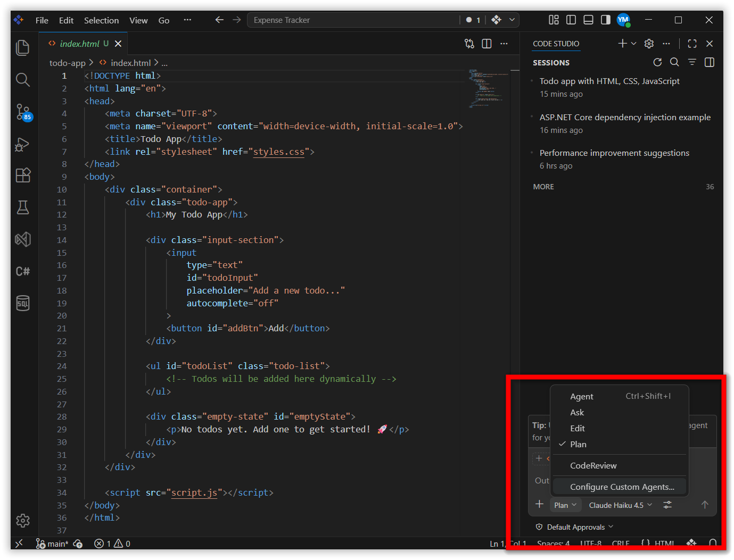Click Expense Tracker command center search box
The width and height of the screenshot is (734, 560).
click(x=353, y=20)
